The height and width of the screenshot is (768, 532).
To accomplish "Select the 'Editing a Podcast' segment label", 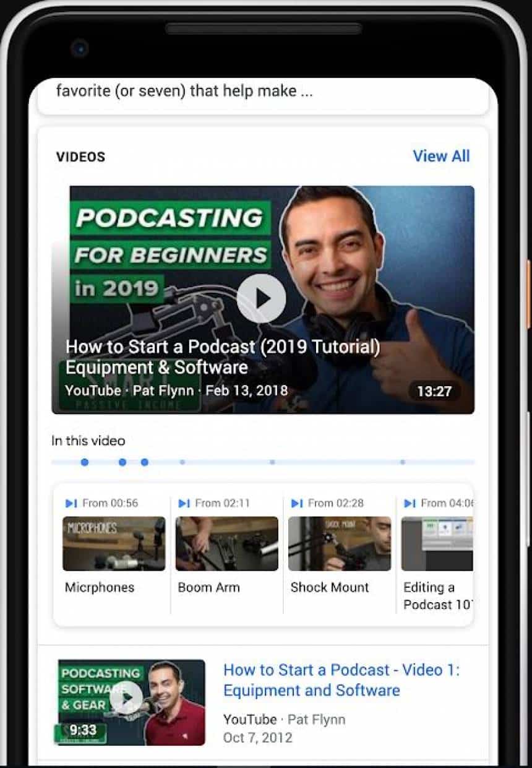I will click(x=438, y=596).
